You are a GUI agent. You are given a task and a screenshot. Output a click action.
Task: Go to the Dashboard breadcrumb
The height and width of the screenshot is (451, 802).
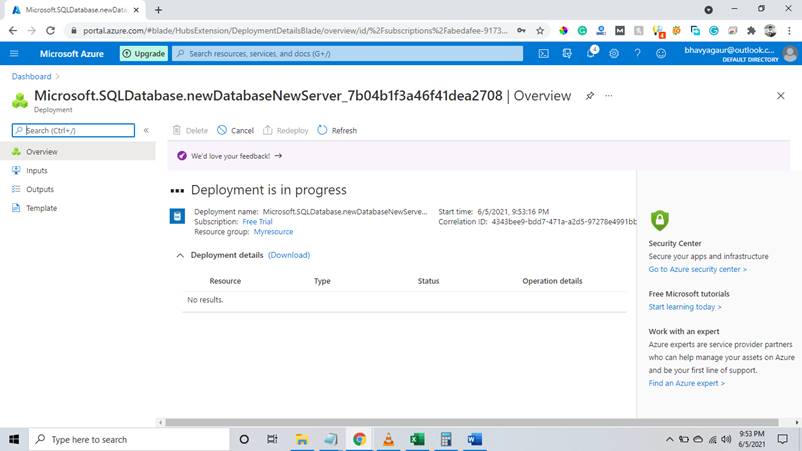click(31, 76)
